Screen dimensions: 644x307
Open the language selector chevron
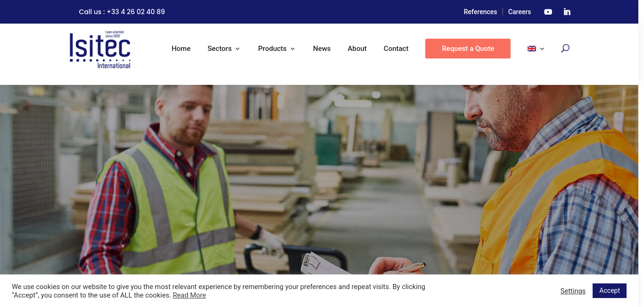[542, 49]
